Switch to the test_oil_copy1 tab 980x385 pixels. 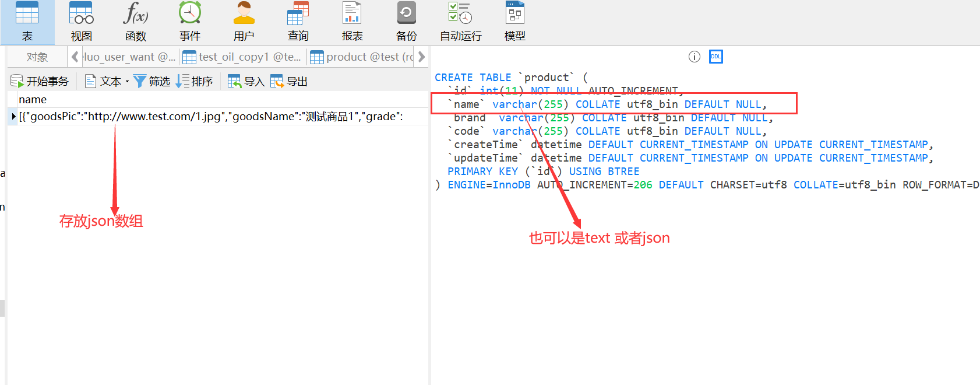[242, 57]
